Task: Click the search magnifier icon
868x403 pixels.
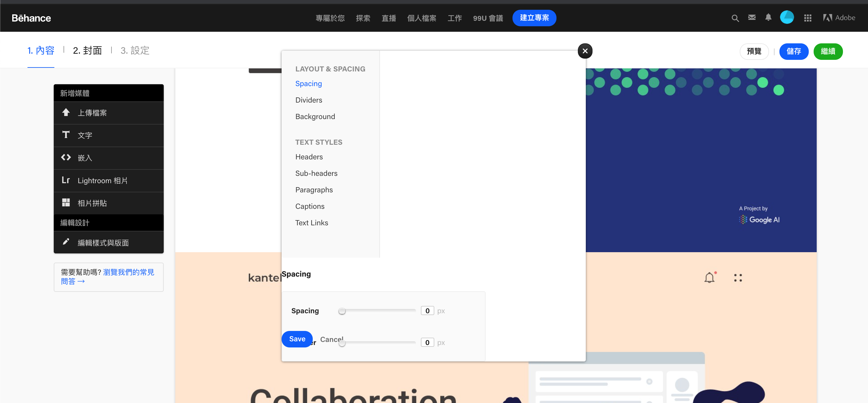Action: click(735, 18)
